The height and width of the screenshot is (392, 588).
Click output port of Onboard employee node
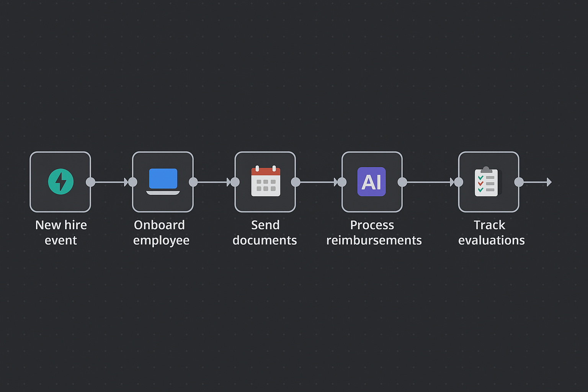(x=193, y=182)
